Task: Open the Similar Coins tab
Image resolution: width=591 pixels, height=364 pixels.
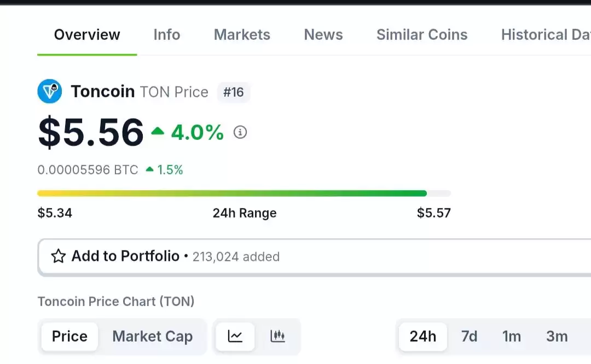Action: point(422,34)
